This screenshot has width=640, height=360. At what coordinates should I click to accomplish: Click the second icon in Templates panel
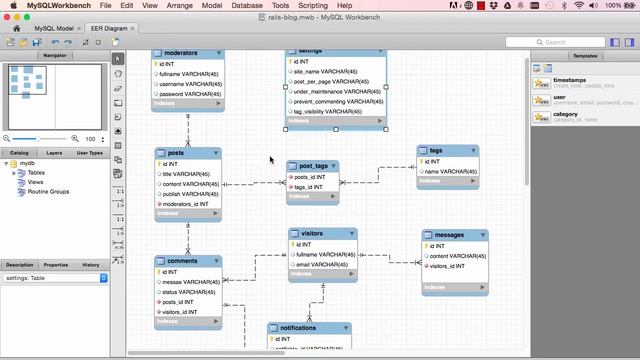[x=548, y=68]
